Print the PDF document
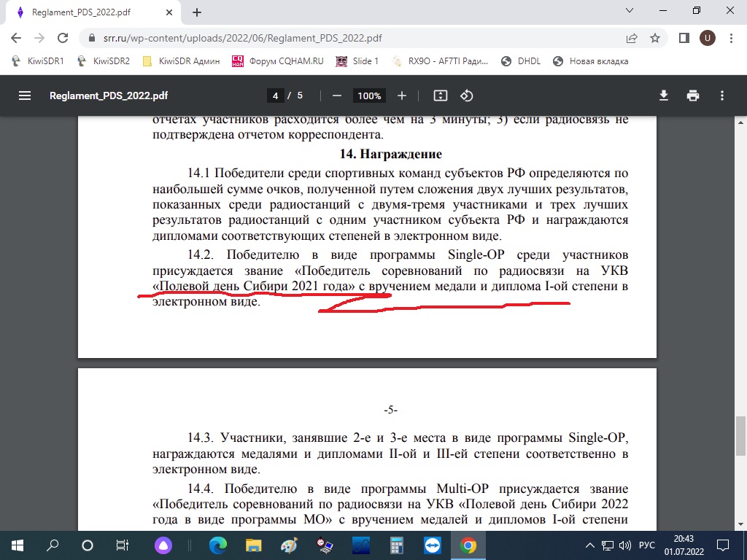Viewport: 747px width, 560px height. (693, 96)
